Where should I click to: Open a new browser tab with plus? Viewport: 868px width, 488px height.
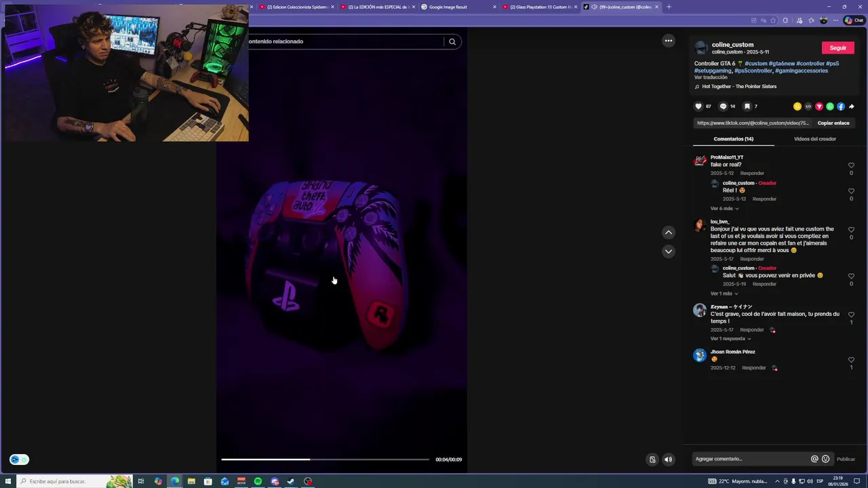669,7
